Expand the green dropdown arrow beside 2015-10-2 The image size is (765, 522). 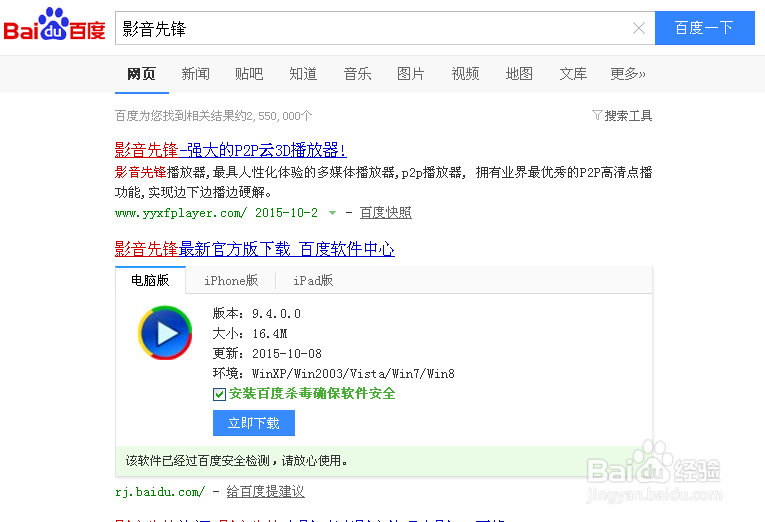coord(332,213)
